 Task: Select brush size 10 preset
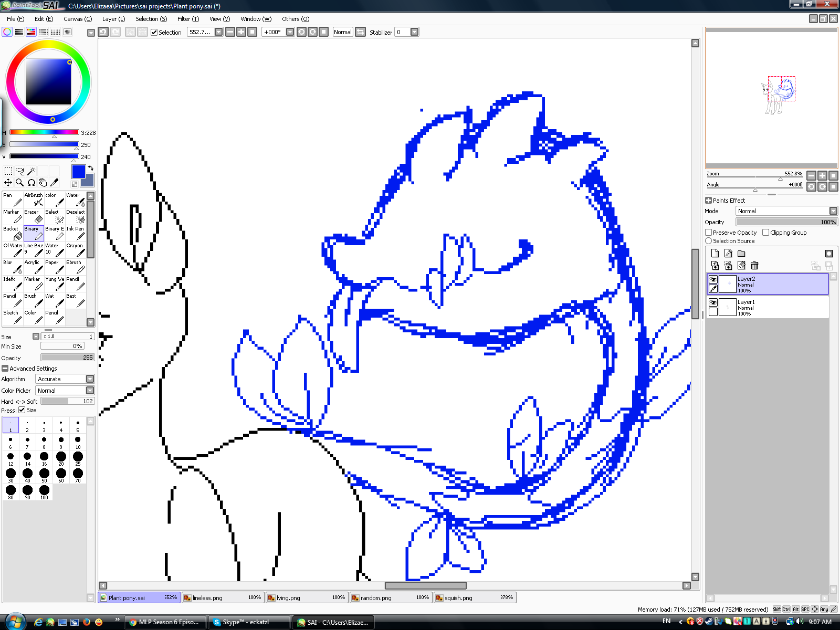78,442
